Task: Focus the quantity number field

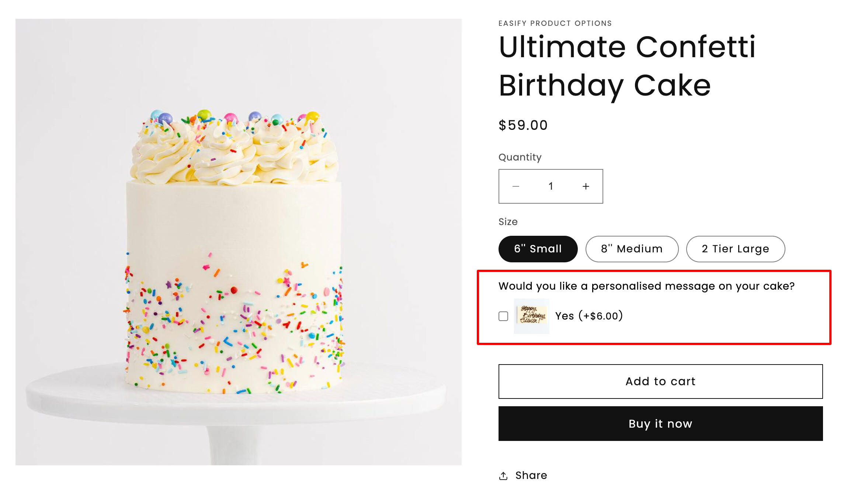Action: 551,186
